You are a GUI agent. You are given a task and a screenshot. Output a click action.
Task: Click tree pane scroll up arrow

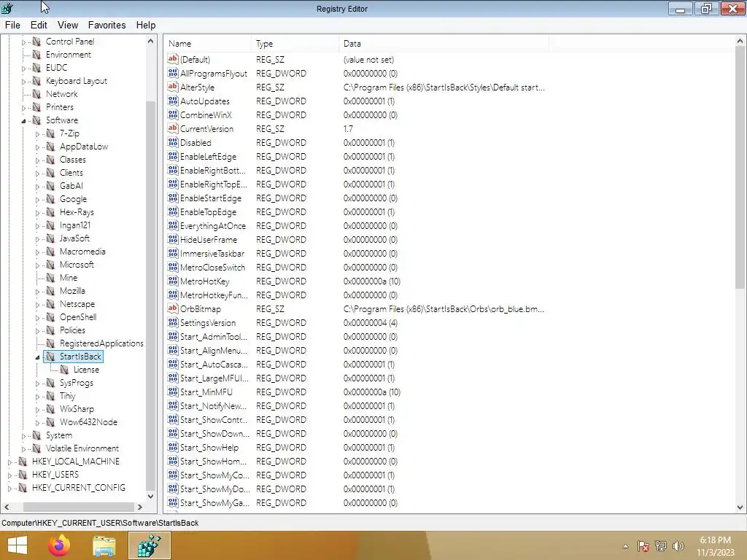[150, 42]
